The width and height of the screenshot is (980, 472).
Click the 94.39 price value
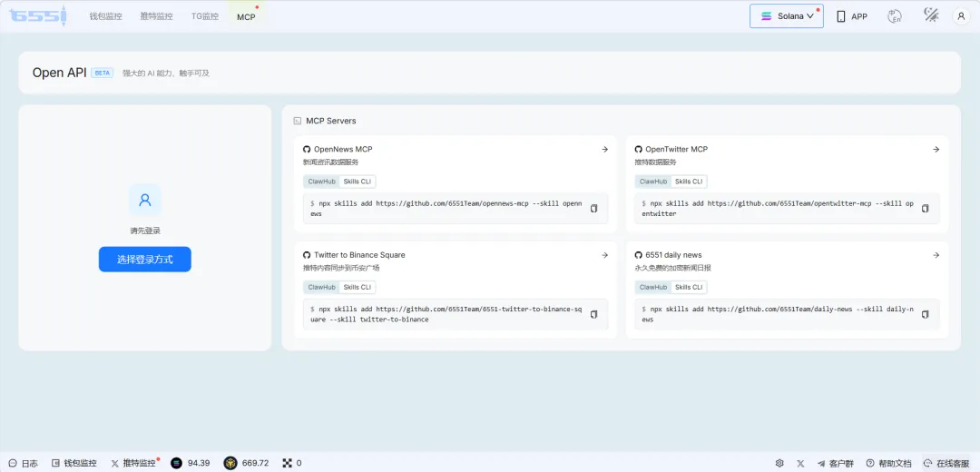[199, 463]
